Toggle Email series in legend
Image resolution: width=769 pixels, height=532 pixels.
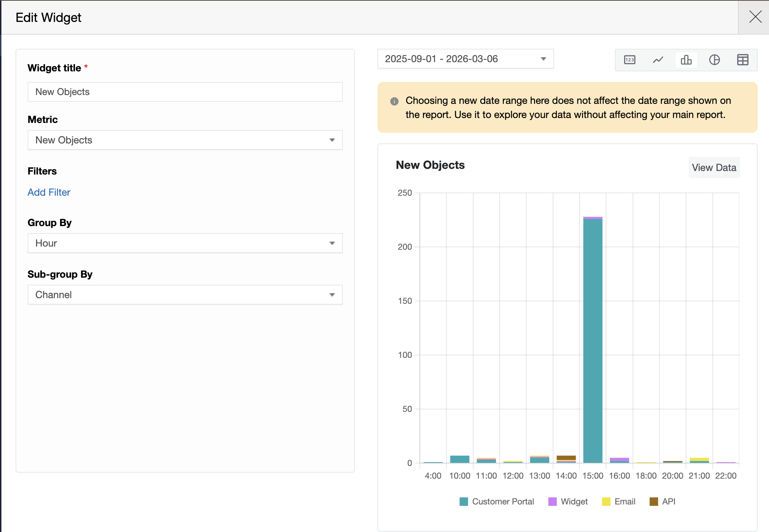[618, 502]
